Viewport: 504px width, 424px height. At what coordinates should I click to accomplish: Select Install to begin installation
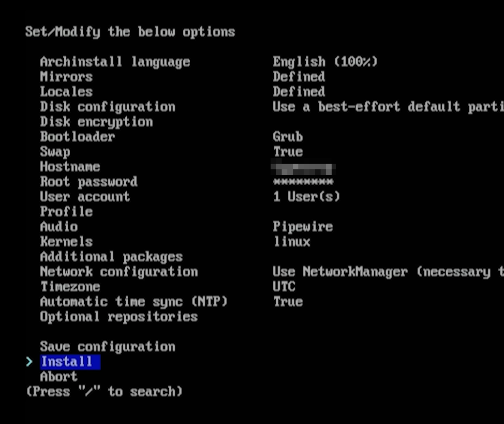click(70, 362)
